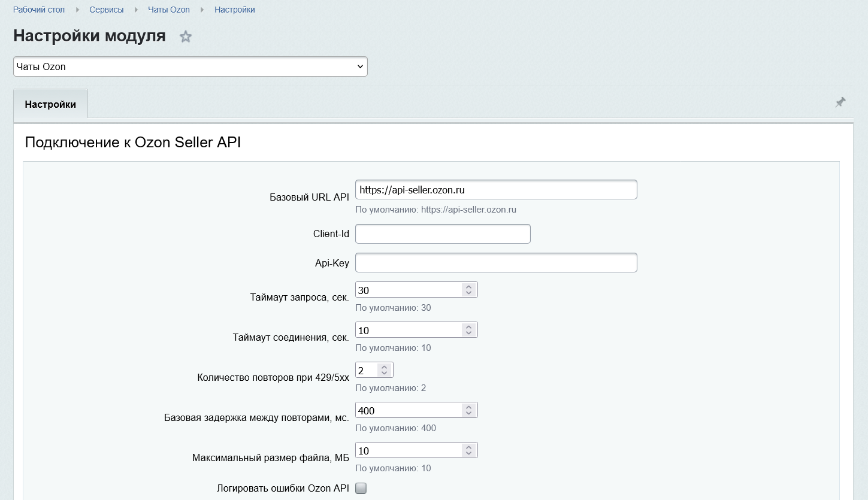This screenshot has height=500, width=868.
Task: Go to Рабочий стол breadcrumb
Action: pyautogui.click(x=39, y=10)
